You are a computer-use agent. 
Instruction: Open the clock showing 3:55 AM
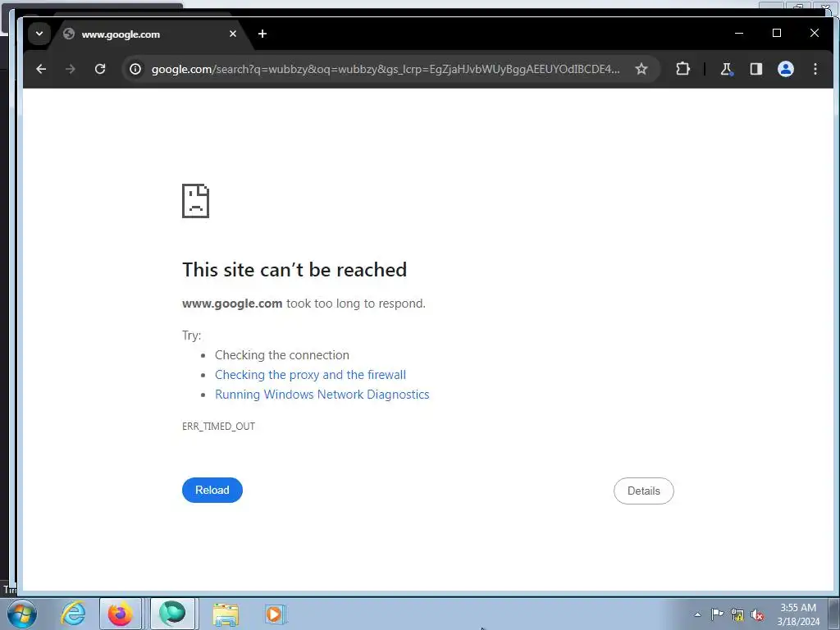pyautogui.click(x=798, y=614)
